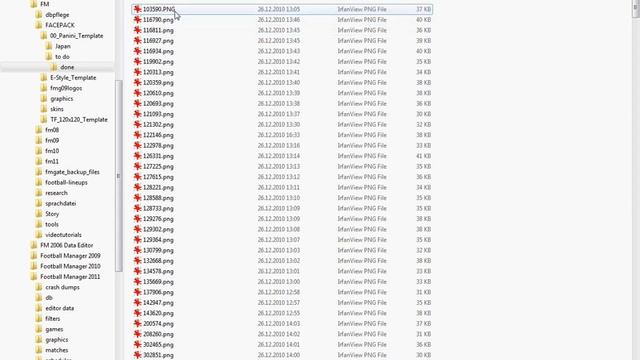Select the matches folder
The width and height of the screenshot is (640, 360).
point(57,350)
